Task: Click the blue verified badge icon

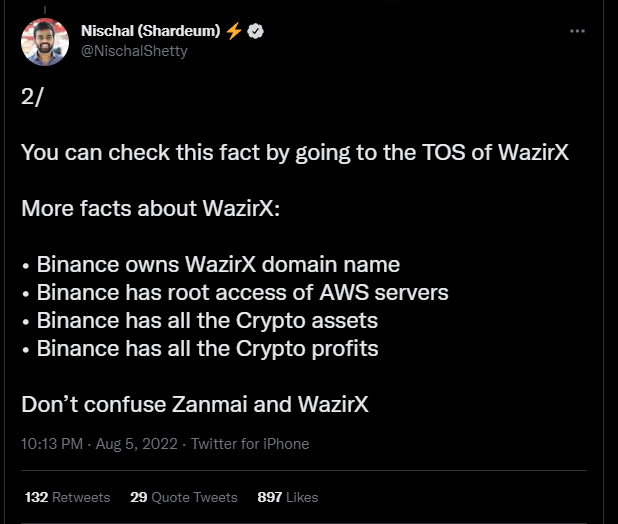Action: tap(256, 31)
